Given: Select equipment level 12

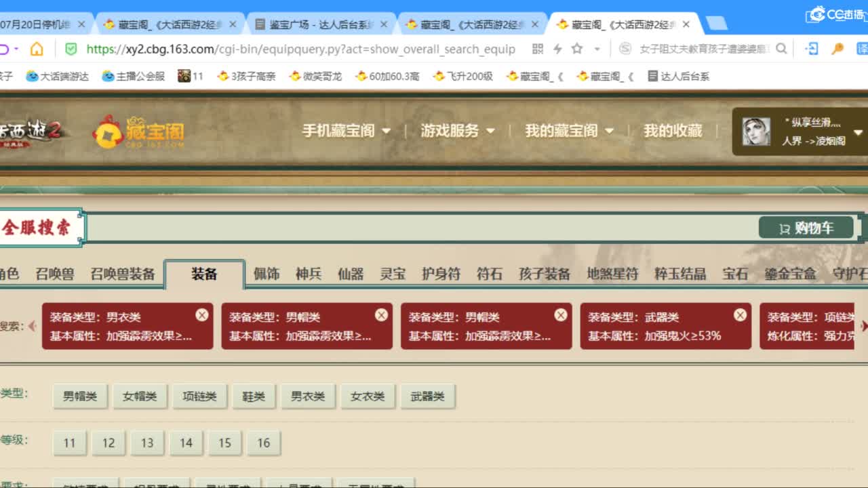Looking at the screenshot, I should (x=108, y=443).
